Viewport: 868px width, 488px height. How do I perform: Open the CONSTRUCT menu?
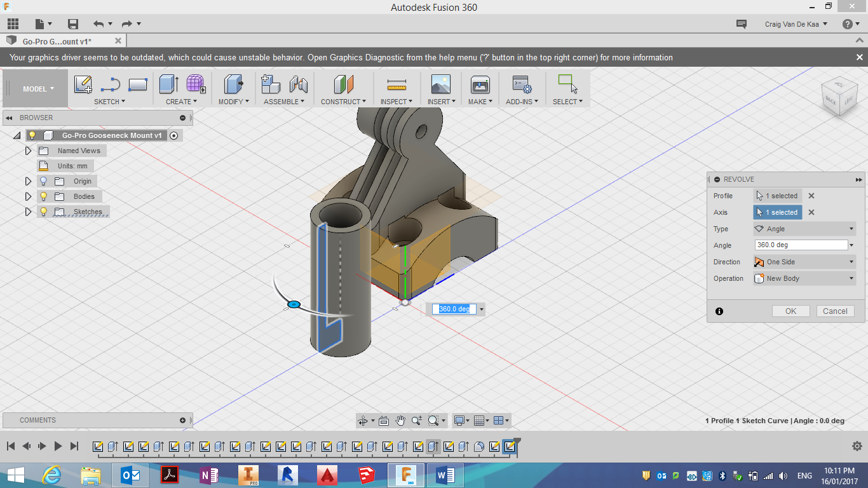click(x=343, y=102)
